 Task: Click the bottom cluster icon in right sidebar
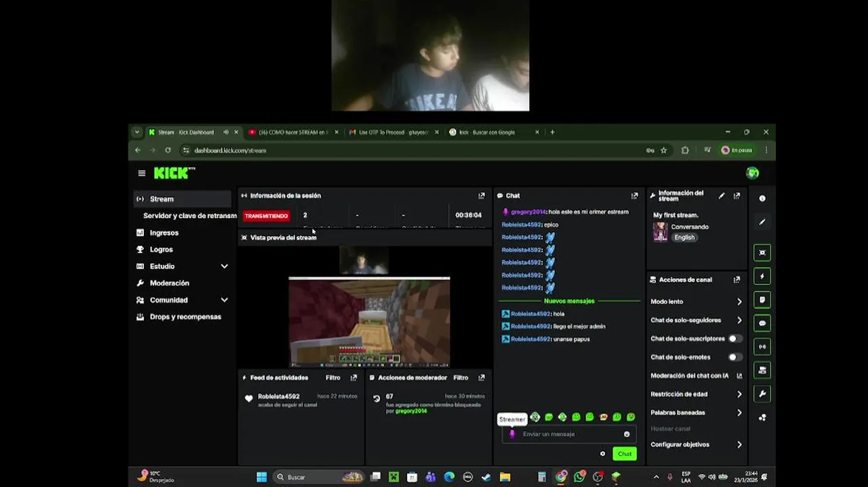click(762, 417)
